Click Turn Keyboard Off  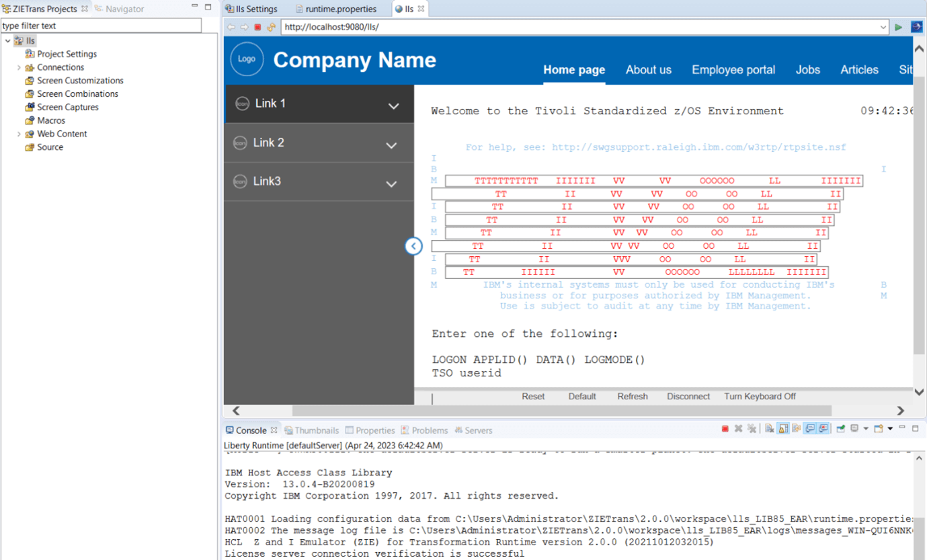coord(760,397)
